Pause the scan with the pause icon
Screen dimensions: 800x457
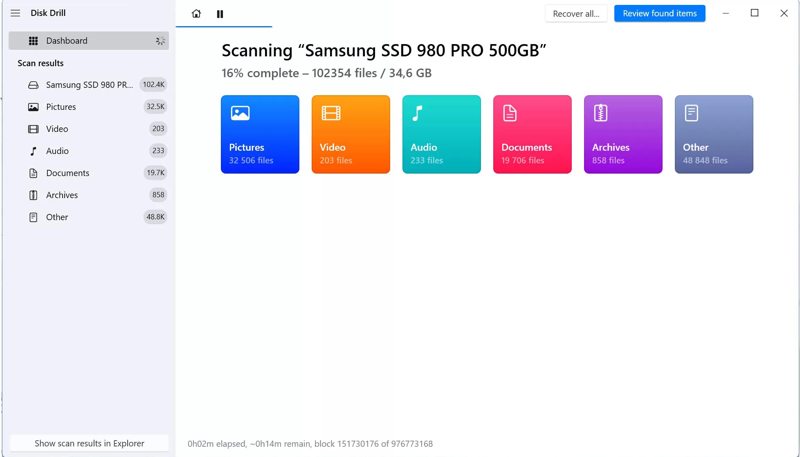pyautogui.click(x=220, y=14)
